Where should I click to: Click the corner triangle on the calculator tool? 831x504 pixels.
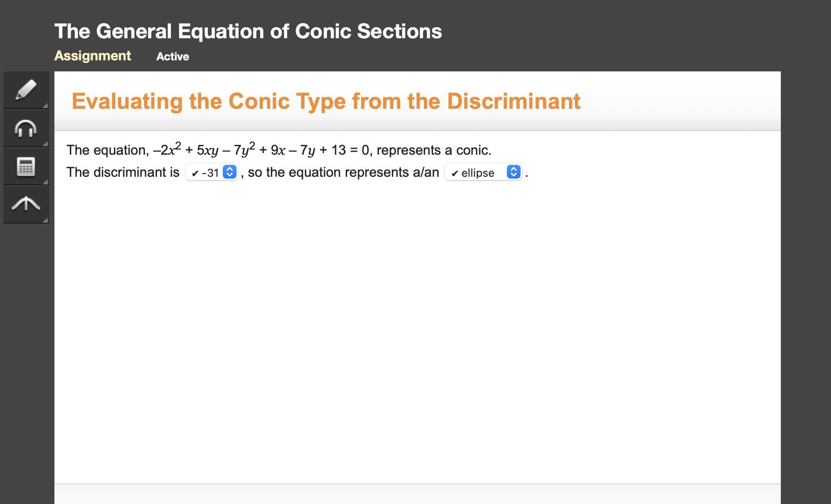pos(46,181)
